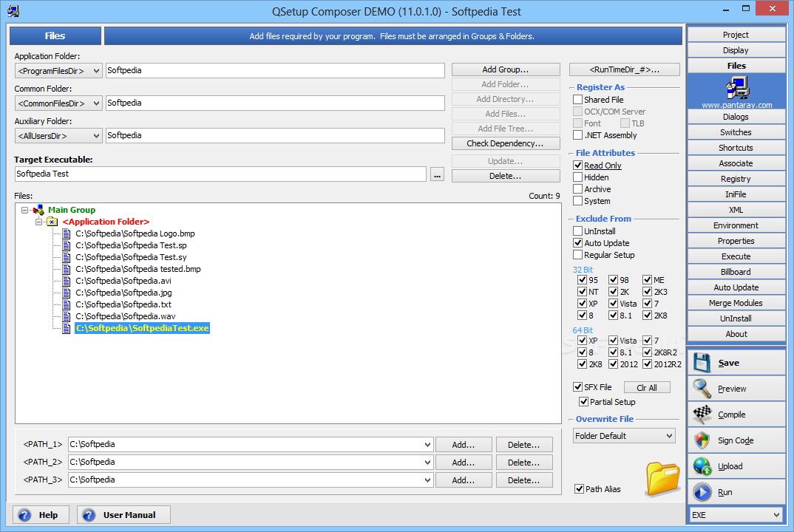
Task: Click the Run play icon
Action: click(702, 492)
